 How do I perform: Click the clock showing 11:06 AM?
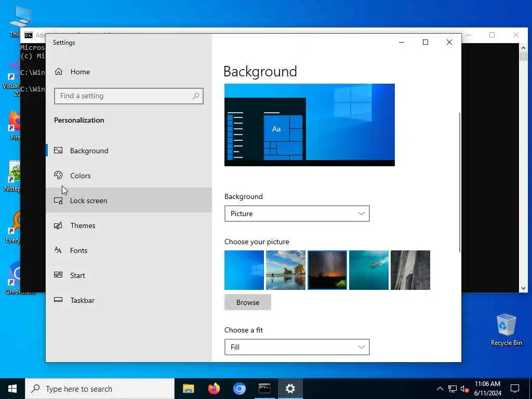(x=487, y=389)
